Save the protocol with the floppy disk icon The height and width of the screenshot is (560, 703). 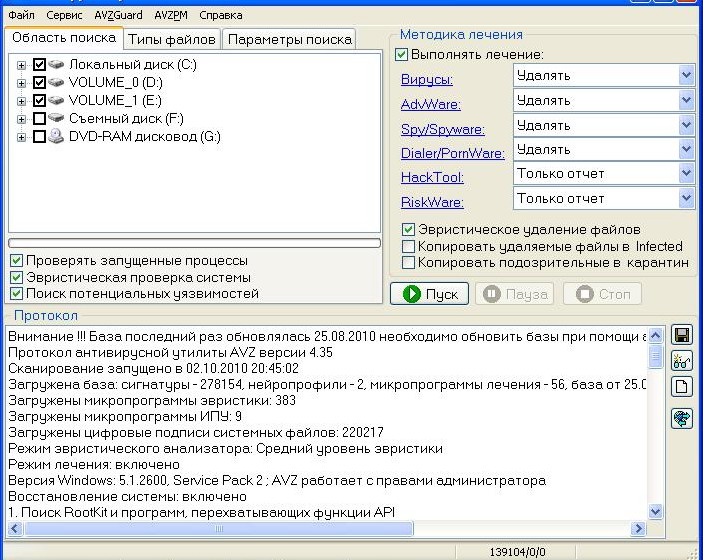point(682,334)
